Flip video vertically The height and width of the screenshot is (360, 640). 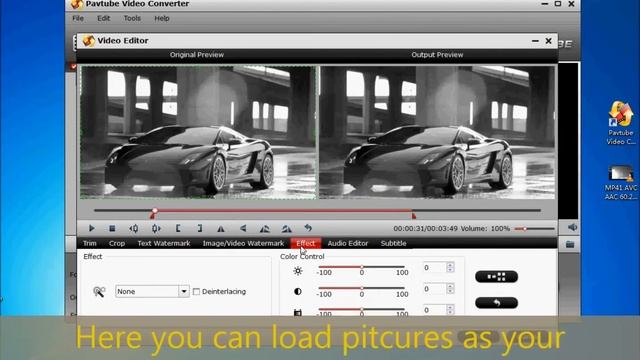click(243, 229)
